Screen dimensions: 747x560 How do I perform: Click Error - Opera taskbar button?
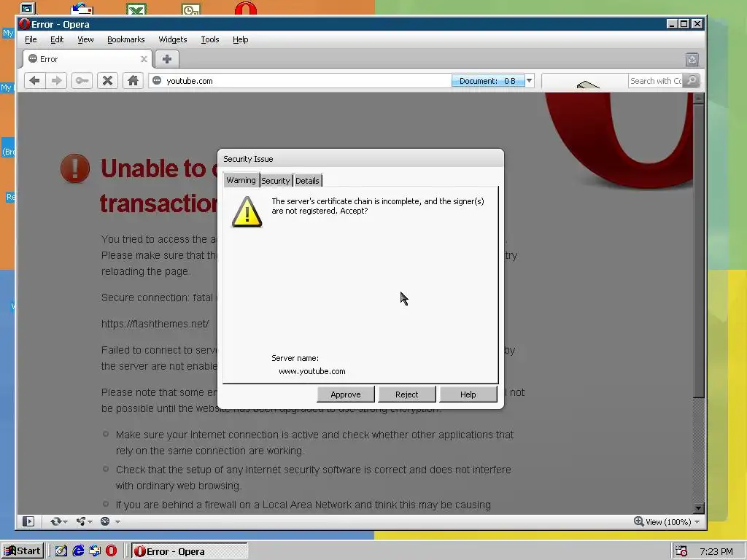click(x=190, y=551)
